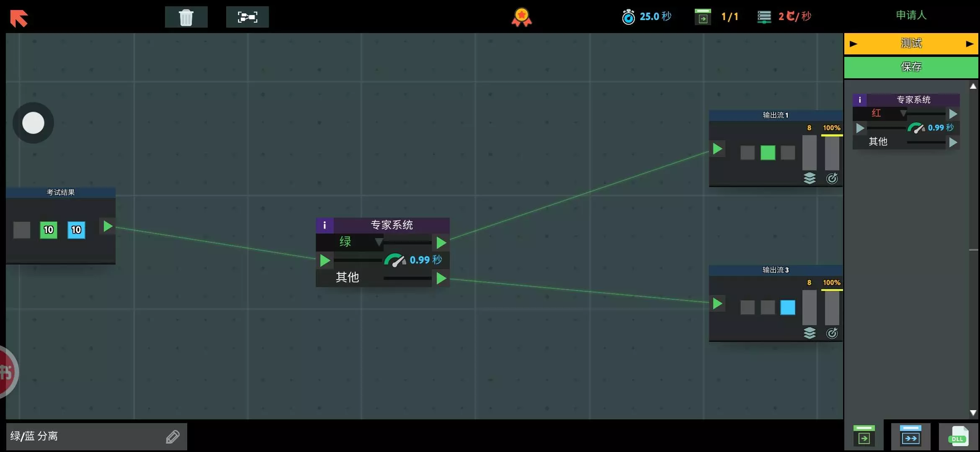Click the achievement medal icon

(x=521, y=17)
